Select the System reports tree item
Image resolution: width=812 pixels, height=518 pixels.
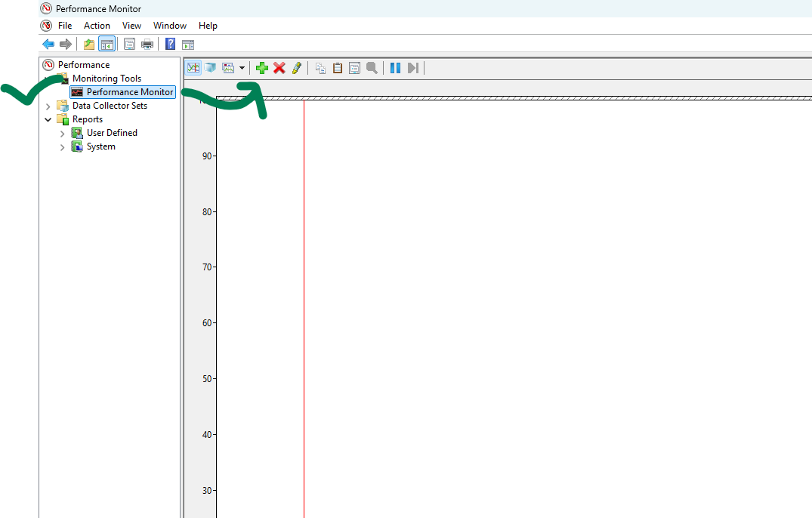point(100,146)
